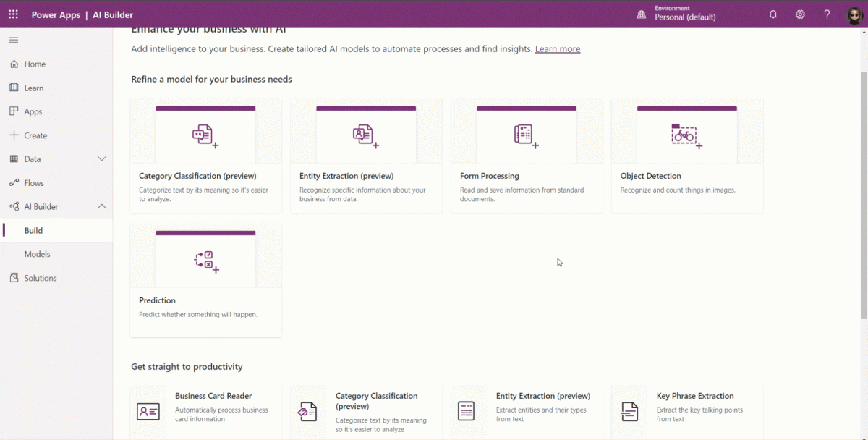Image resolution: width=868 pixels, height=440 pixels.
Task: Click the Business Card Reader icon
Action: coord(148,412)
